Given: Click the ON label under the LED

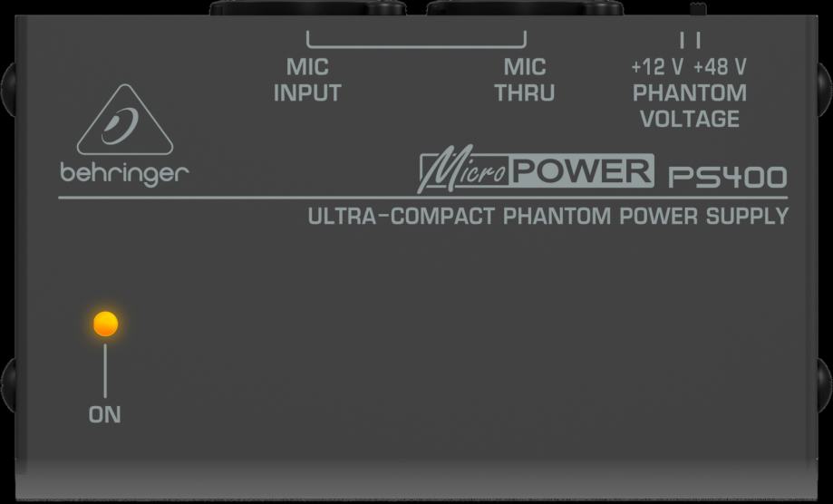Looking at the screenshot, I should tap(104, 415).
